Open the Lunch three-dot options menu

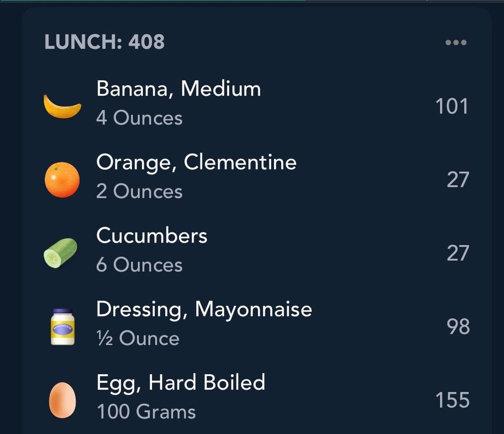pyautogui.click(x=456, y=42)
